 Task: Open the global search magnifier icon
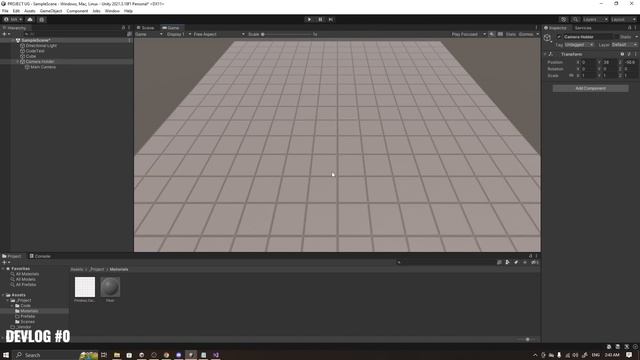(575, 19)
